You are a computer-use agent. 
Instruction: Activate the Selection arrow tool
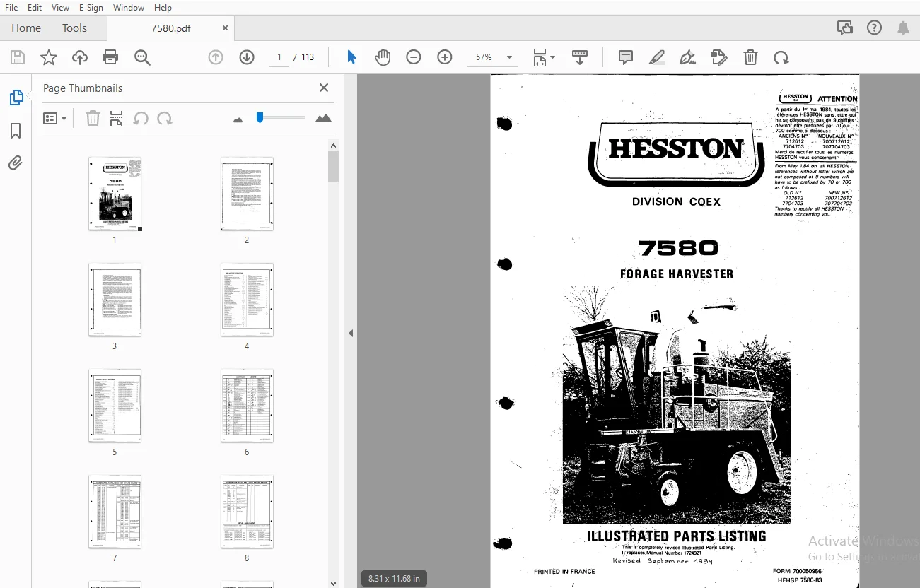351,57
